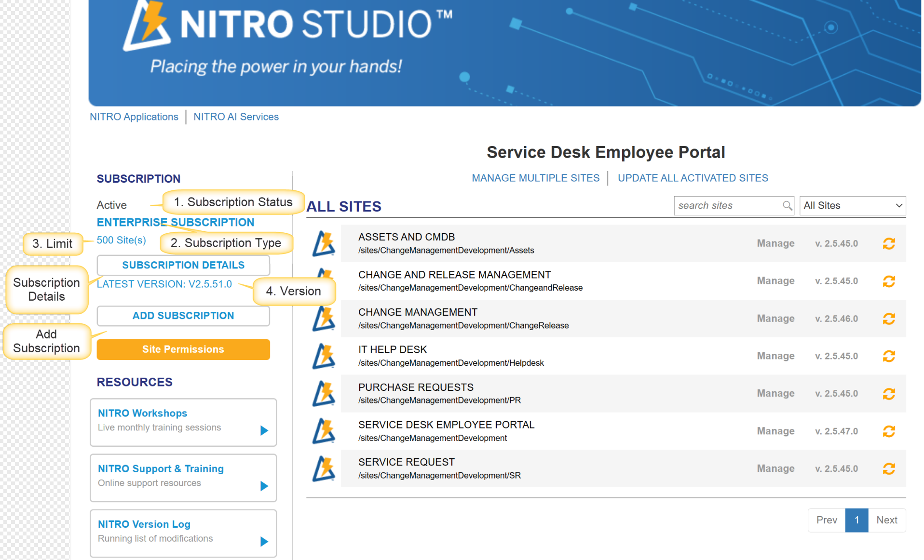The image size is (924, 560).
Task: Click Manage for Service Request
Action: coord(775,468)
